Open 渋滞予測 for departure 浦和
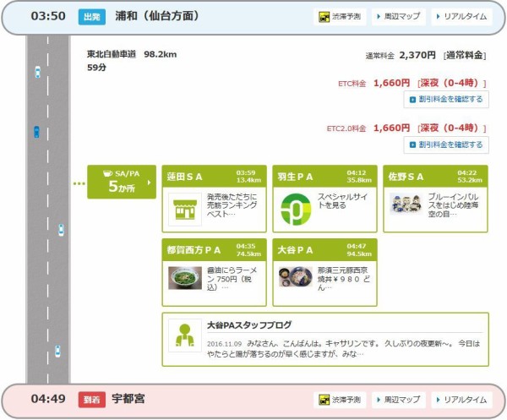This screenshot has width=507, height=420. [x=340, y=17]
